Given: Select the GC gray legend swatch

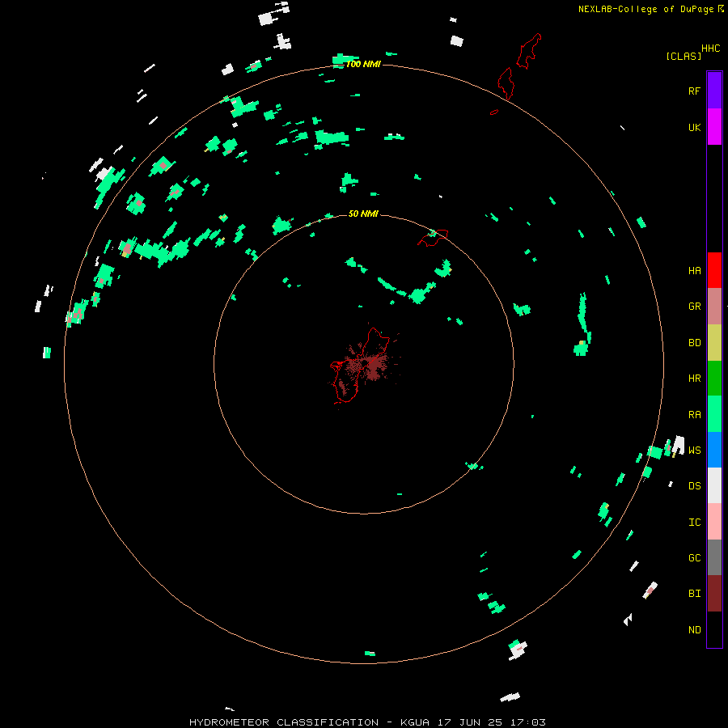Looking at the screenshot, I should tap(714, 557).
